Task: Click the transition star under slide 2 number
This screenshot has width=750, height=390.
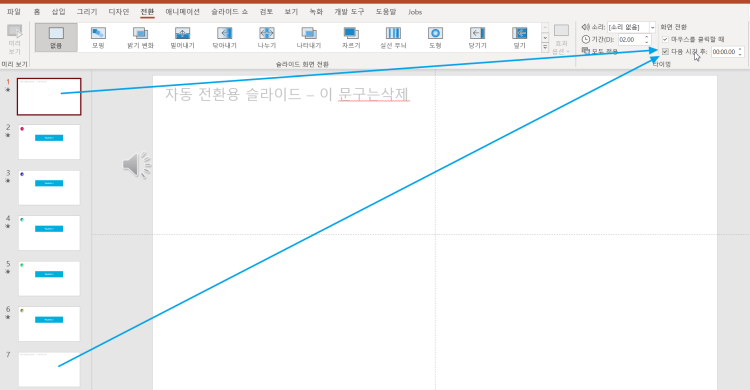Action: coord(8,135)
